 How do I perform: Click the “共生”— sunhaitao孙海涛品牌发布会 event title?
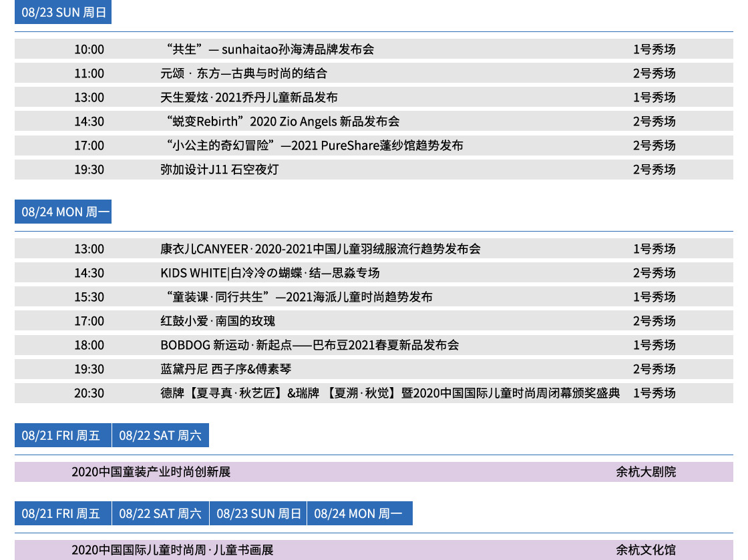point(270,49)
